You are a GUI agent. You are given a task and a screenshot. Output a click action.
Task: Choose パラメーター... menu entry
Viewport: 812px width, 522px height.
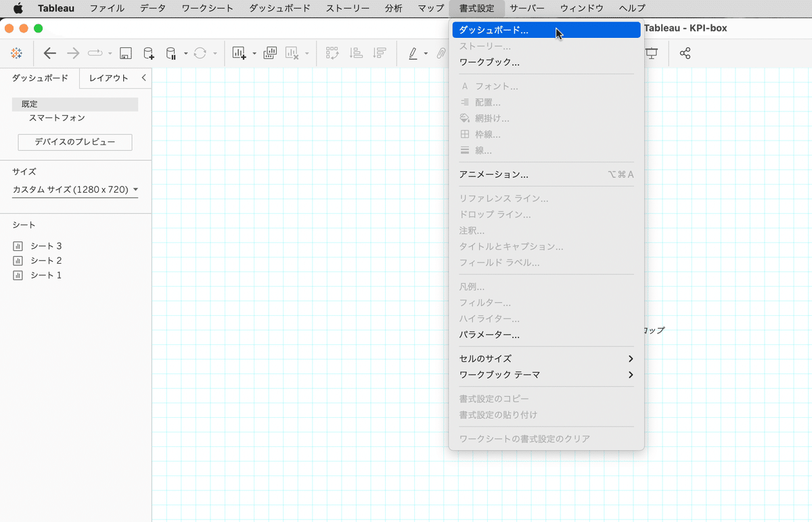[x=546, y=335]
